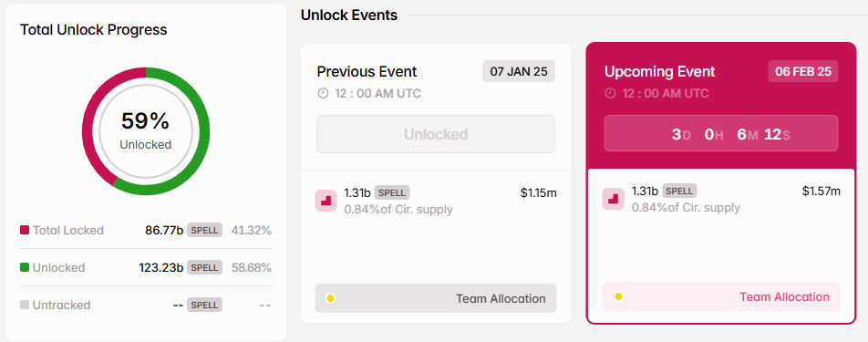The height and width of the screenshot is (342, 868).
Task: Click the gray Untracked legend square
Action: 25,305
